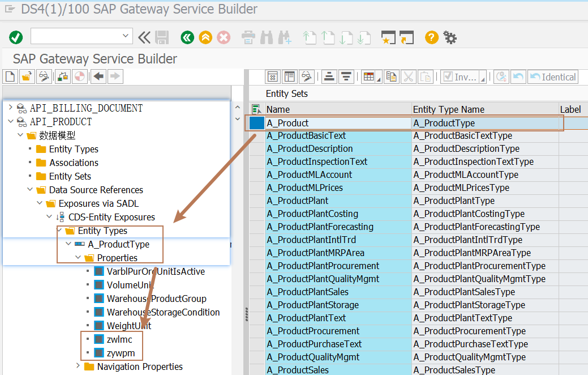The image size is (588, 375).
Task: Click the Entity Type Name column header
Action: pyautogui.click(x=485, y=109)
